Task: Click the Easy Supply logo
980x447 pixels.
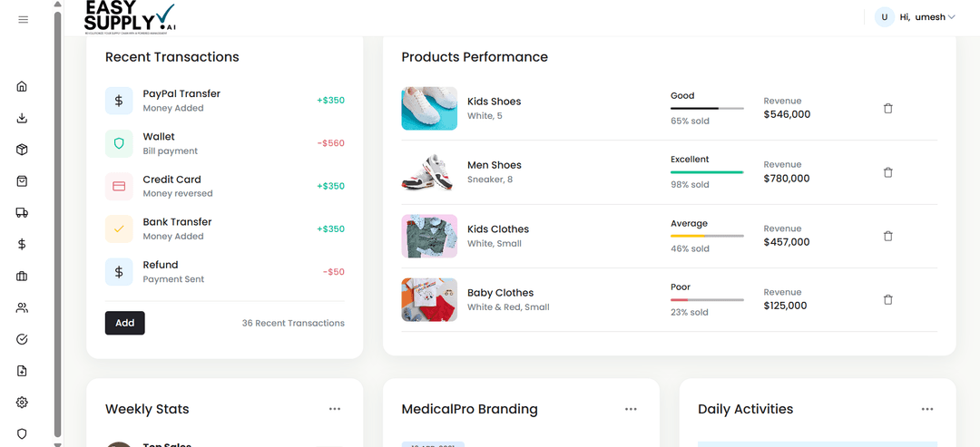Action: [x=130, y=17]
